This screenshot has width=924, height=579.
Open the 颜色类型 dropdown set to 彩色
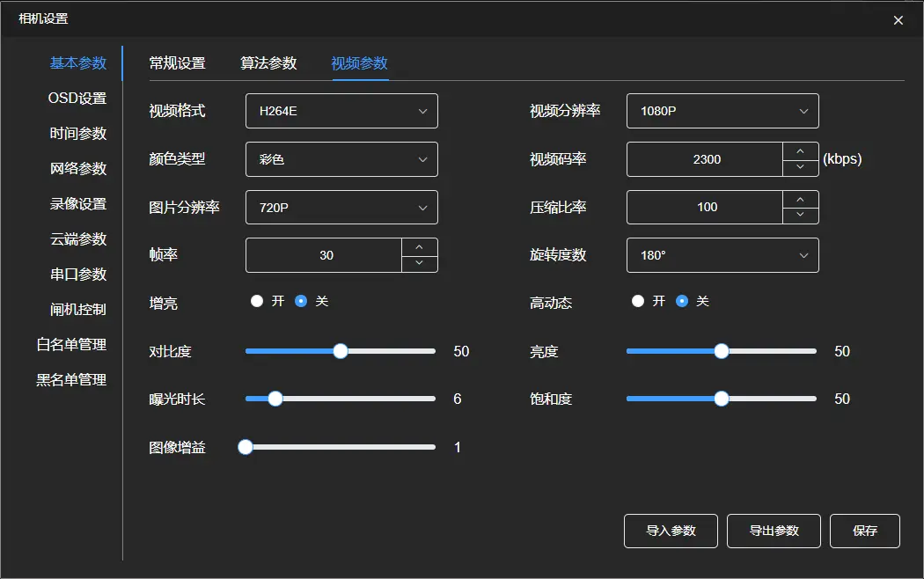341,159
